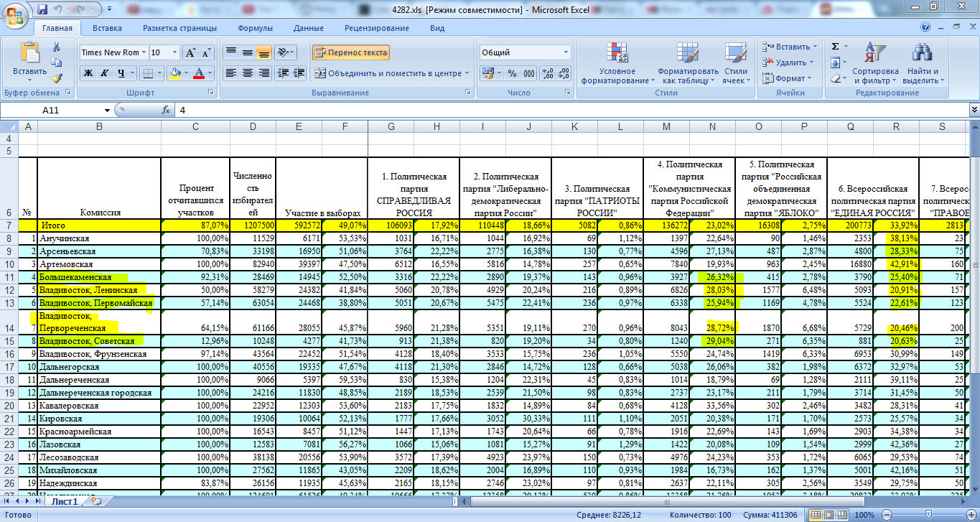
Task: Expand the Name Box dropdown arrow
Action: click(x=108, y=110)
